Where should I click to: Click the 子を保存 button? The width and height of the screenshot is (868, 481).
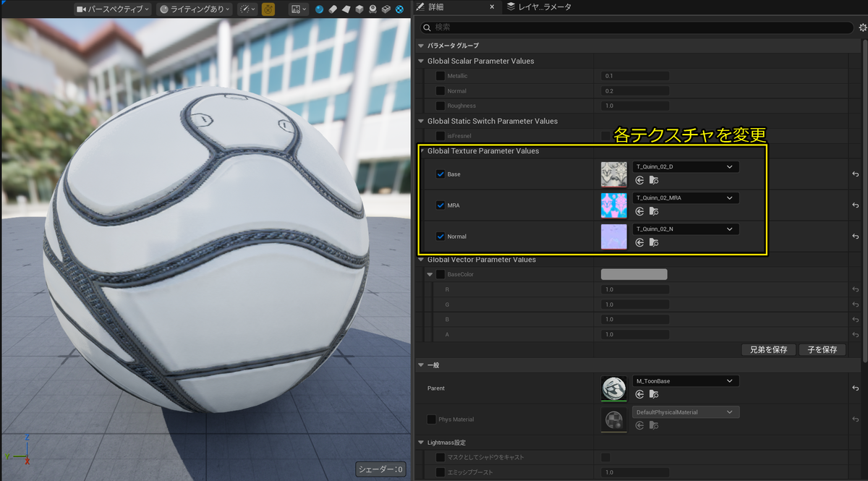tap(823, 350)
